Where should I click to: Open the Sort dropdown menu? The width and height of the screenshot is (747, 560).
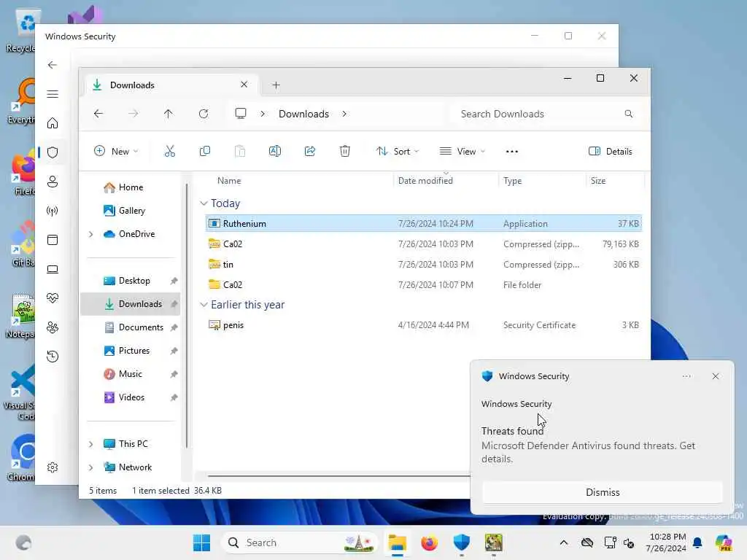coord(398,152)
